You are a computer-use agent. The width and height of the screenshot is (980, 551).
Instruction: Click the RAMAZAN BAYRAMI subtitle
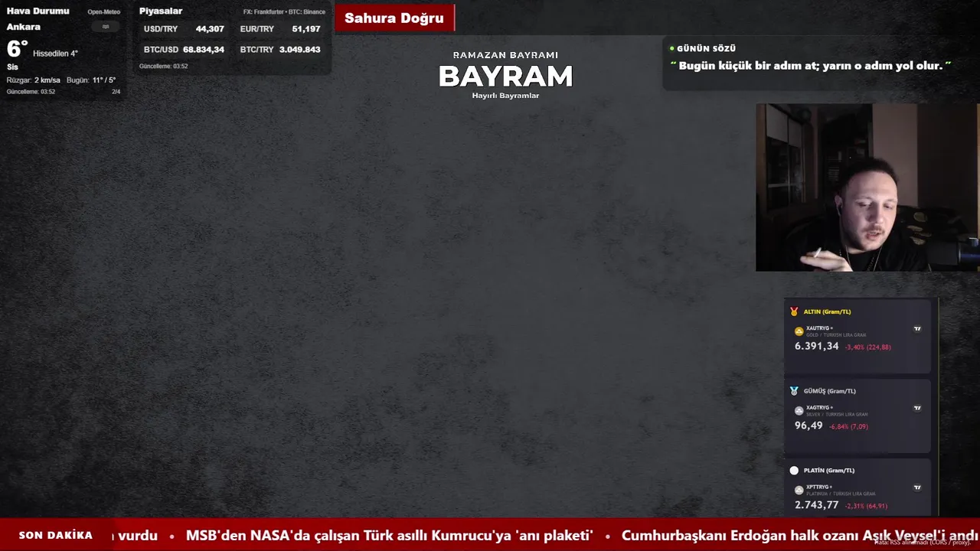click(x=505, y=55)
